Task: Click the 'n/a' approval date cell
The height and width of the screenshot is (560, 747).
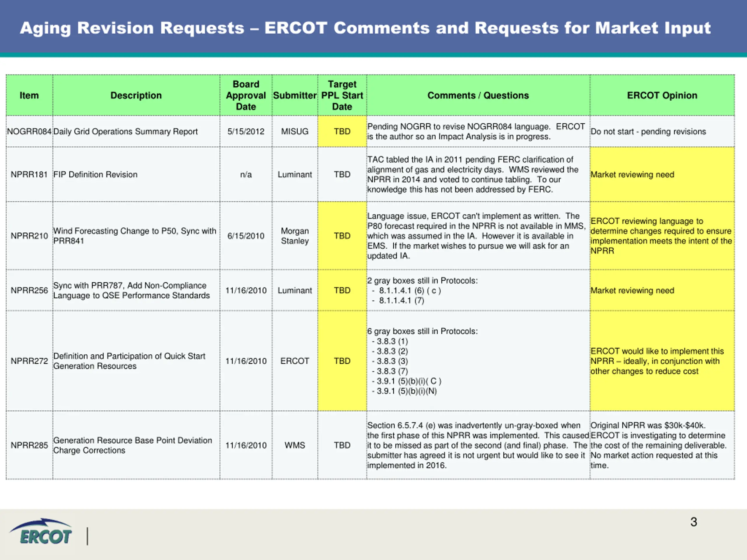Action: coord(246,174)
